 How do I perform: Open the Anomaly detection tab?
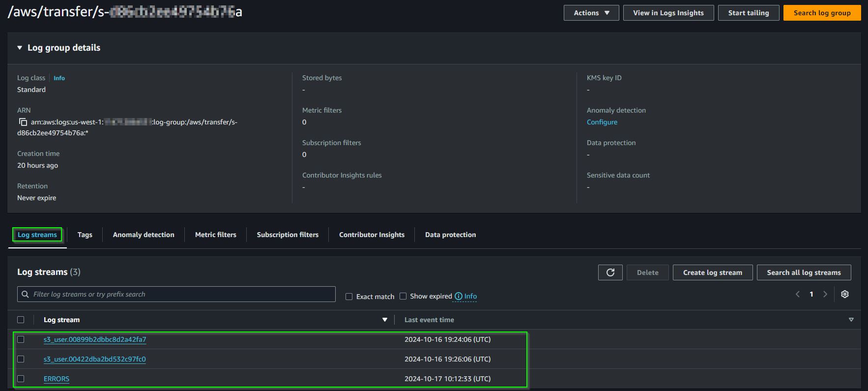point(144,235)
